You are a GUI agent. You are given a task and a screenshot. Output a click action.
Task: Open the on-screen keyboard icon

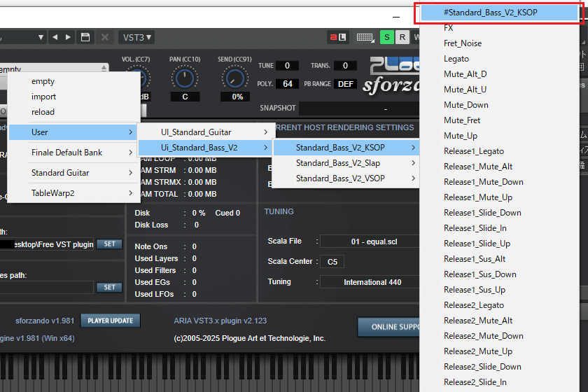click(x=365, y=37)
